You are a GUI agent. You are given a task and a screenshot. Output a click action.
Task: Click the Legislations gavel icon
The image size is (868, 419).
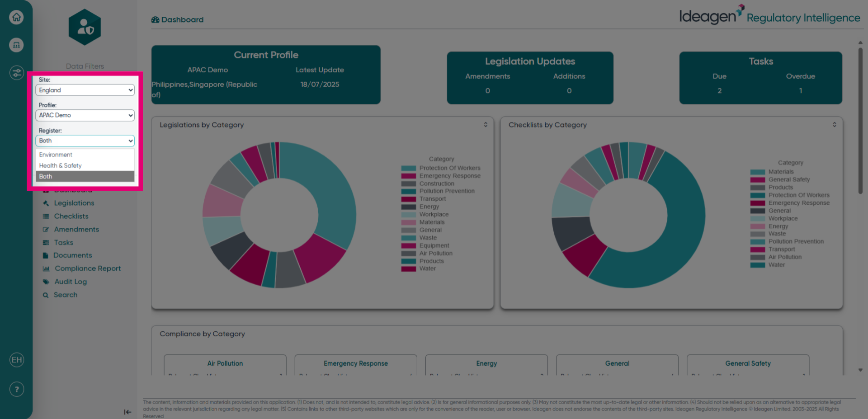46,203
